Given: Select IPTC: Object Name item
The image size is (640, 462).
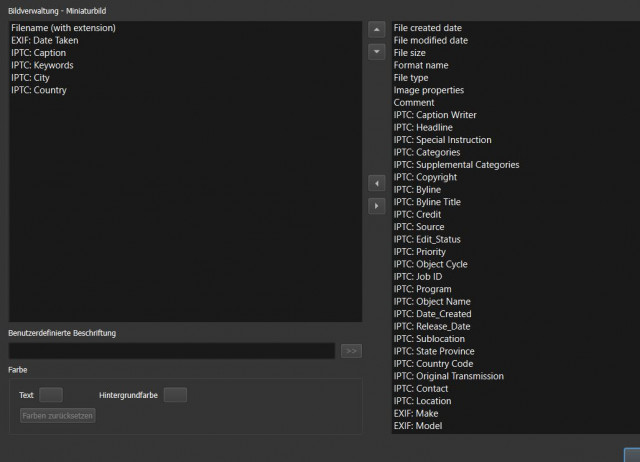Looking at the screenshot, I should tap(432, 302).
